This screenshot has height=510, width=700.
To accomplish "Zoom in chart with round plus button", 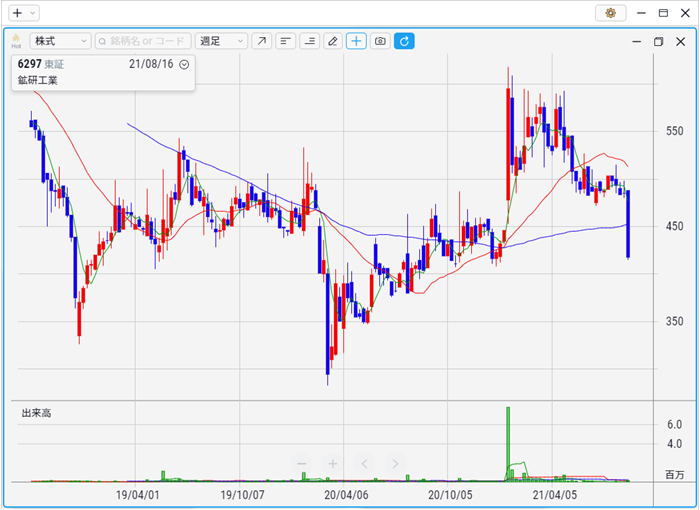I will pos(333,464).
